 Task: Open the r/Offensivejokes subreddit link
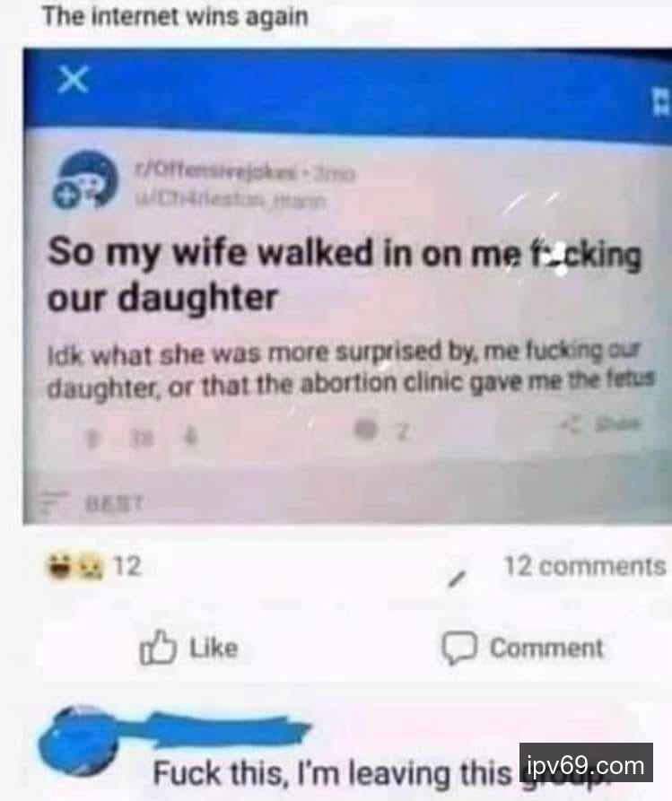click(x=215, y=173)
